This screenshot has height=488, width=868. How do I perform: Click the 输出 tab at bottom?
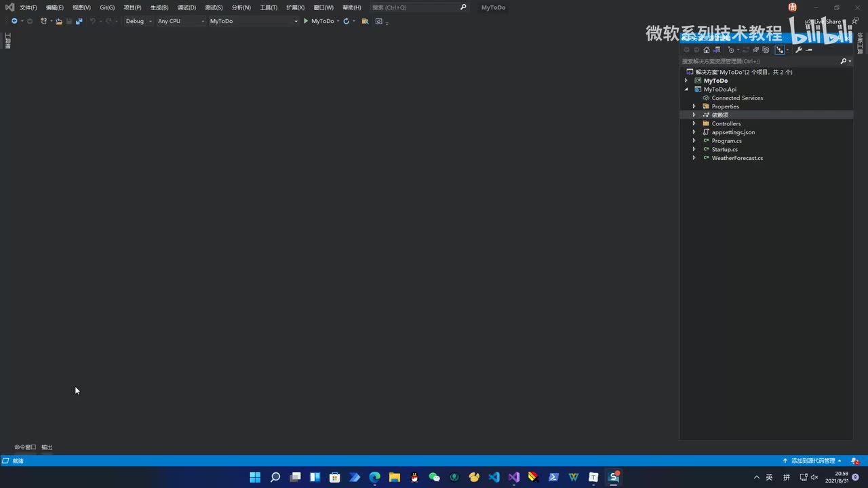click(47, 447)
